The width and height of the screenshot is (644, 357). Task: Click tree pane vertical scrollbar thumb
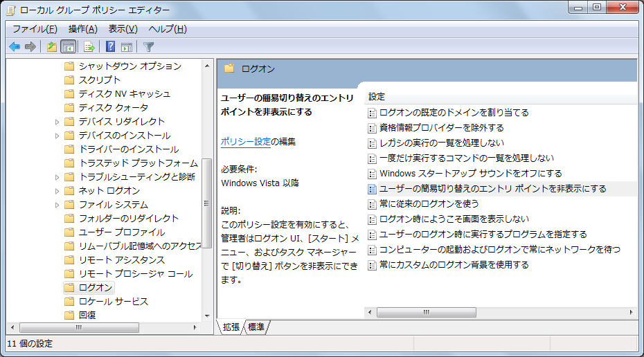click(206, 203)
